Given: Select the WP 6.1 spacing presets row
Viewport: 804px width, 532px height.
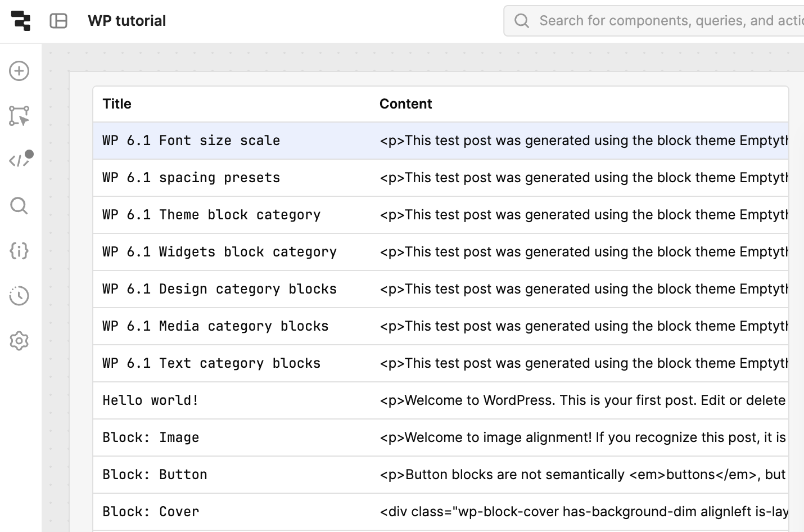Looking at the screenshot, I should coord(191,178).
